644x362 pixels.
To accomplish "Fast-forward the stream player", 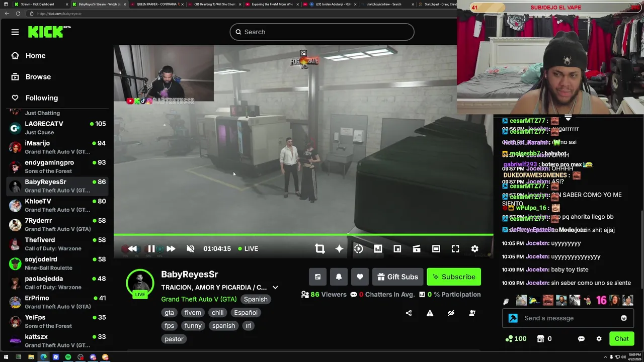I will point(171,249).
